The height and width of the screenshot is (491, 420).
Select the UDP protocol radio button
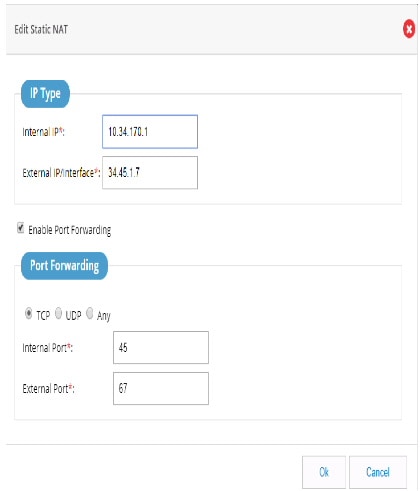coord(58,313)
